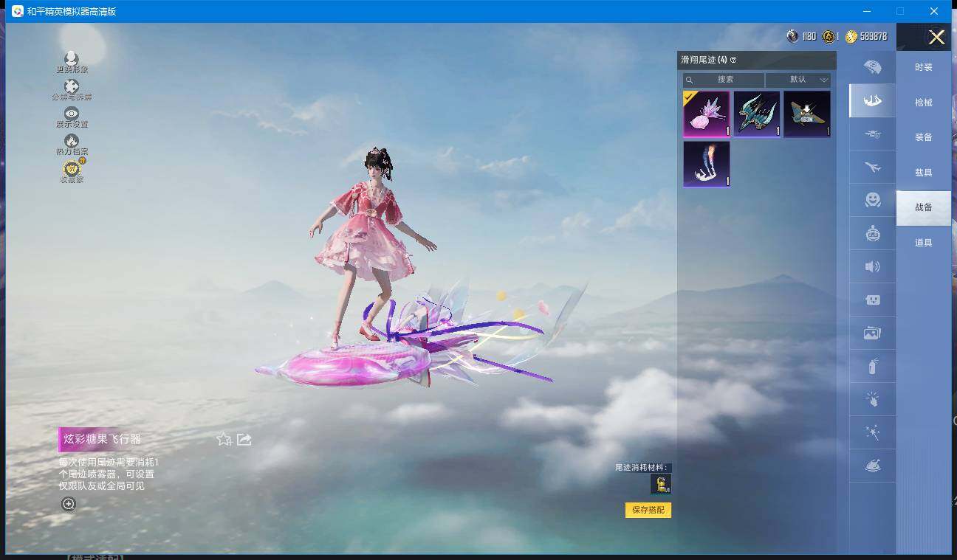Select the spray can category icon
Image resolution: width=957 pixels, height=560 pixels.
(872, 366)
